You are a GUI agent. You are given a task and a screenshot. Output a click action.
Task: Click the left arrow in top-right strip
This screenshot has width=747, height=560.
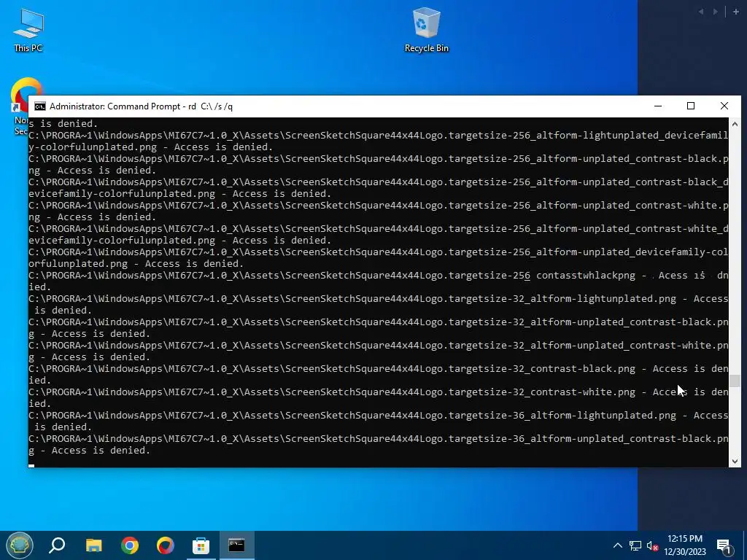click(x=701, y=12)
